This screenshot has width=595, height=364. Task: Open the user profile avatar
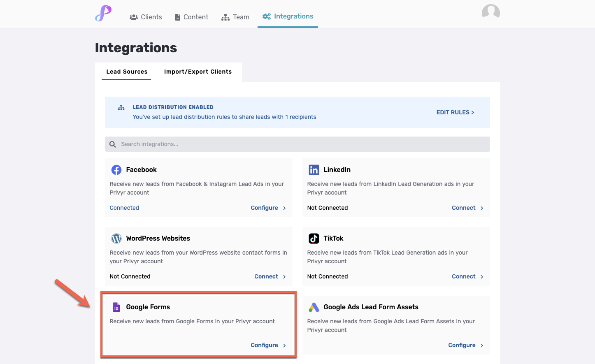pyautogui.click(x=490, y=12)
